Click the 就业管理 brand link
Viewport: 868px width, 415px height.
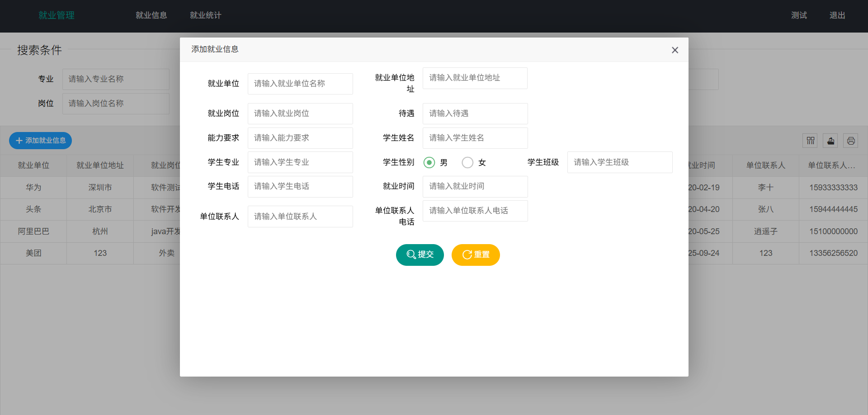56,15
